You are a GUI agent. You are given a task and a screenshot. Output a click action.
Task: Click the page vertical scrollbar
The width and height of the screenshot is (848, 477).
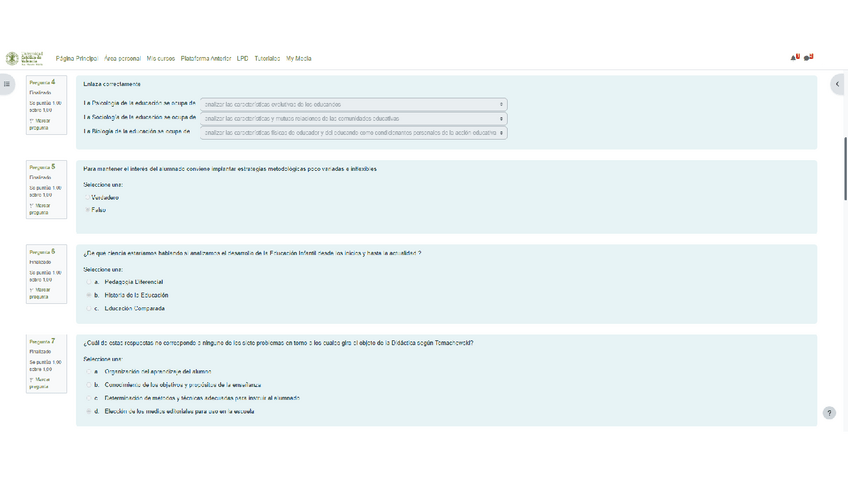[x=845, y=160]
